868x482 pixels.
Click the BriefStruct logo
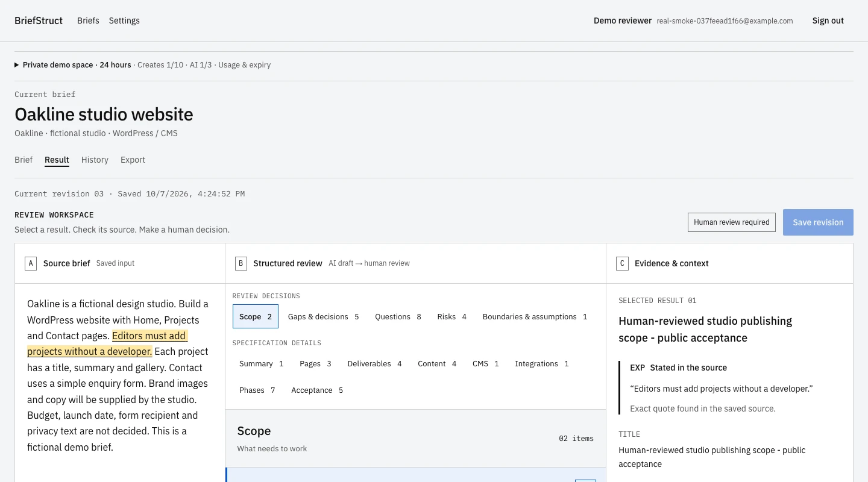[x=39, y=20]
